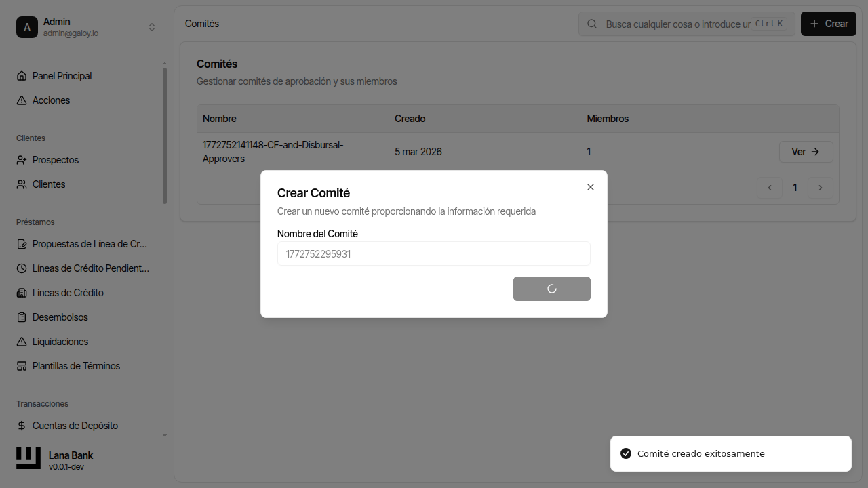Image resolution: width=868 pixels, height=488 pixels.
Task: Click the search magnifier icon
Action: tap(592, 24)
